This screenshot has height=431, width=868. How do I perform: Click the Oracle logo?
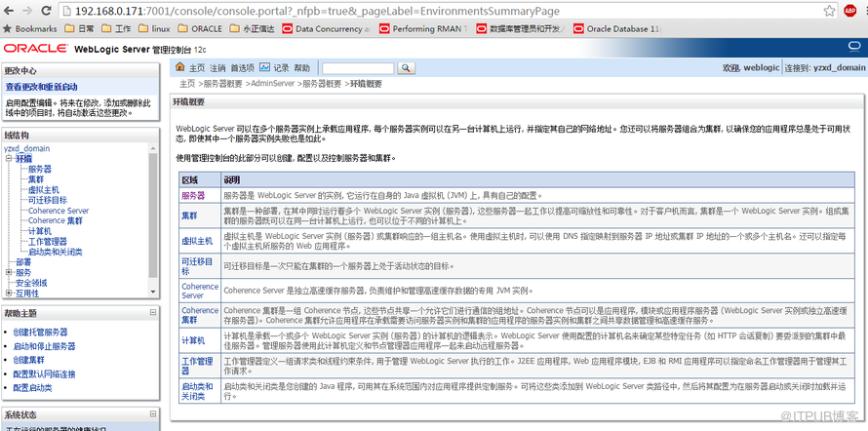tap(35, 49)
